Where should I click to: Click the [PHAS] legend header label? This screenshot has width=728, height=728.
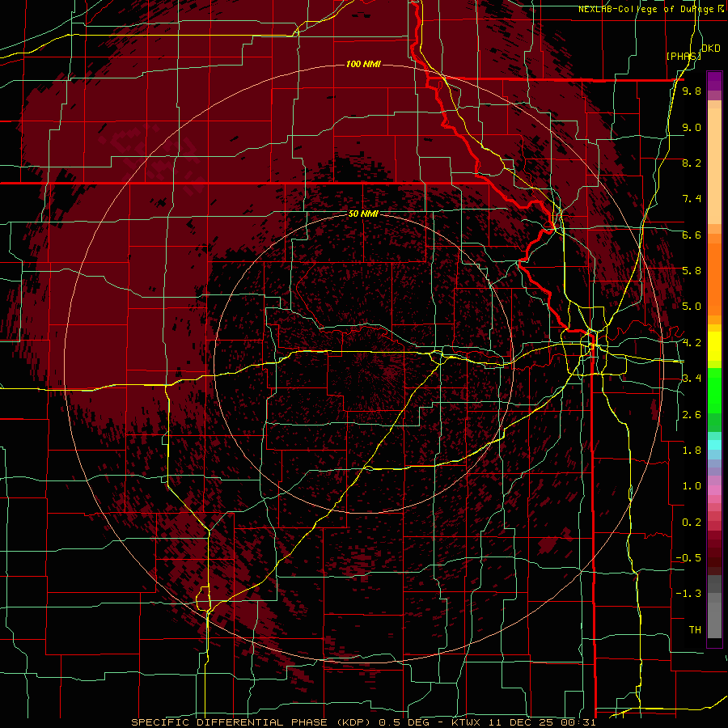(684, 56)
